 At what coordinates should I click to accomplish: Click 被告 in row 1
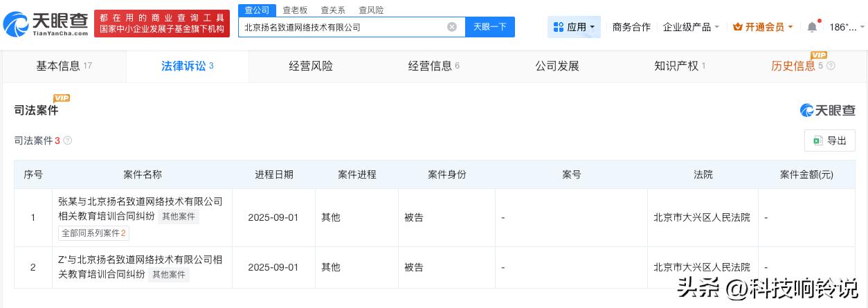(414, 217)
